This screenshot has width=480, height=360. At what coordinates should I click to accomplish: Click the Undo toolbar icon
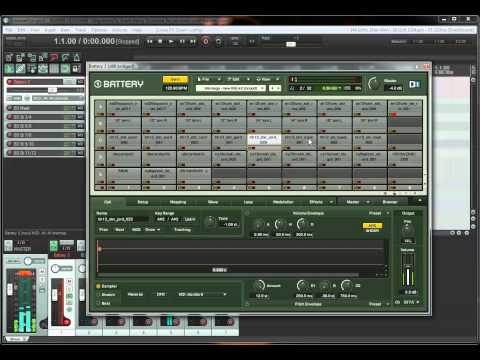tap(54, 58)
